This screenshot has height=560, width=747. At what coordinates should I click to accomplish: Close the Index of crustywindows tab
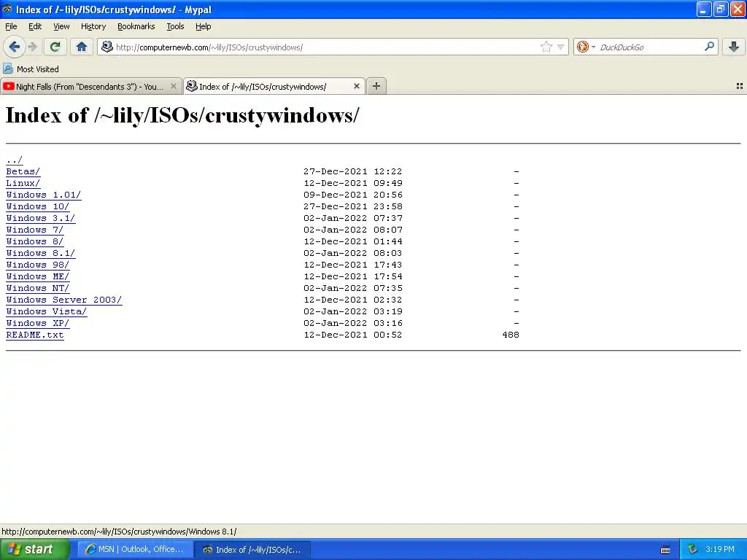(356, 86)
